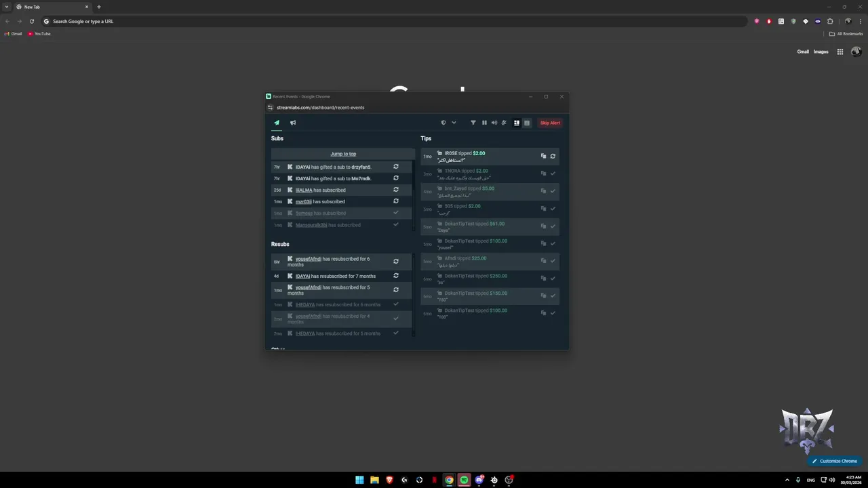Replay the IR0SE $2.00 tip alert
The image size is (868, 488).
pos(553,156)
